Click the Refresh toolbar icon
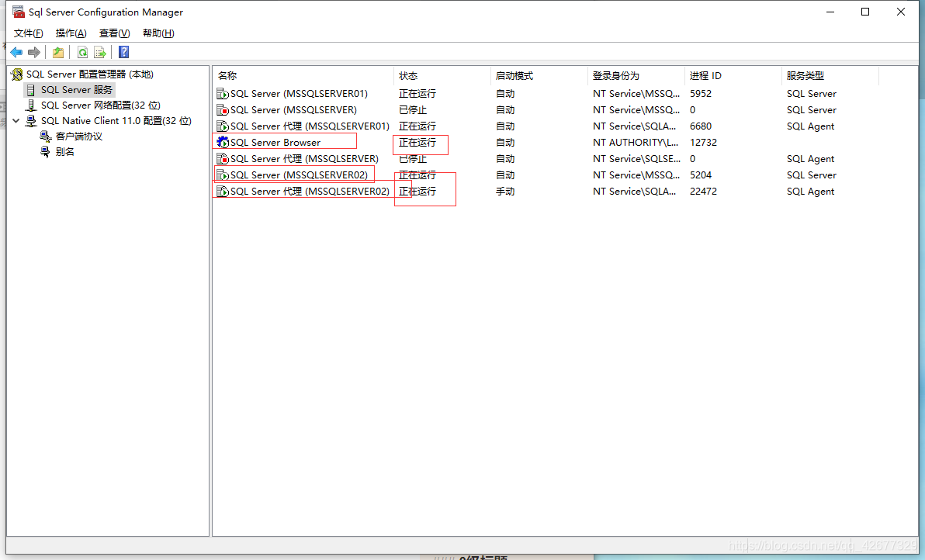Viewport: 925px width, 560px height. point(82,53)
